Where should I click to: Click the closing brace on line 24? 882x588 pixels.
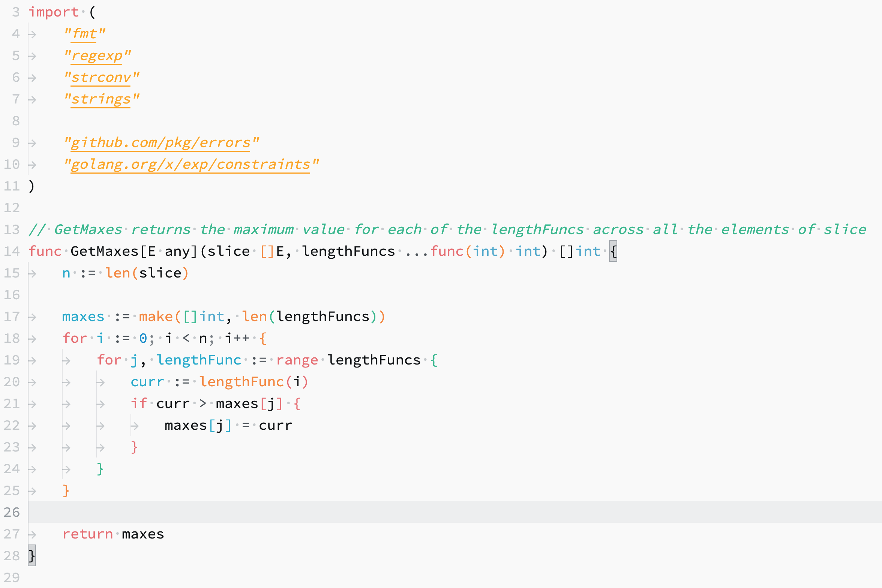100,469
